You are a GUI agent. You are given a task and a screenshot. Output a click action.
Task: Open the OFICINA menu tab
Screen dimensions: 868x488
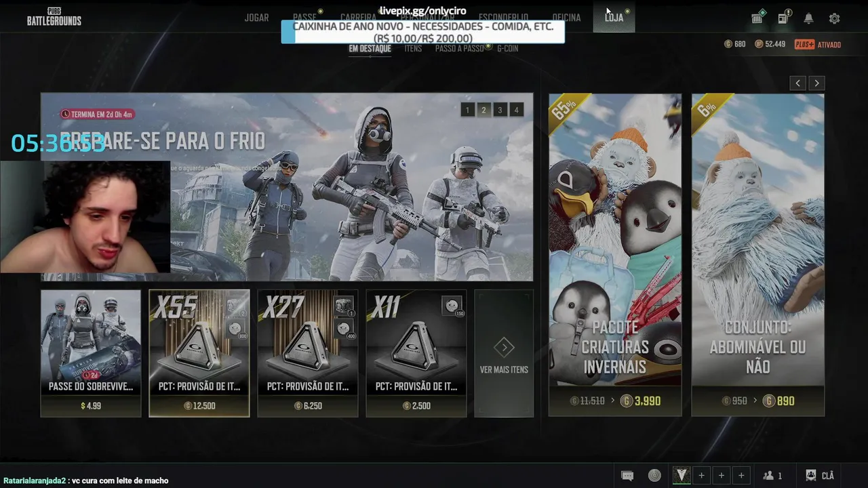(x=566, y=18)
